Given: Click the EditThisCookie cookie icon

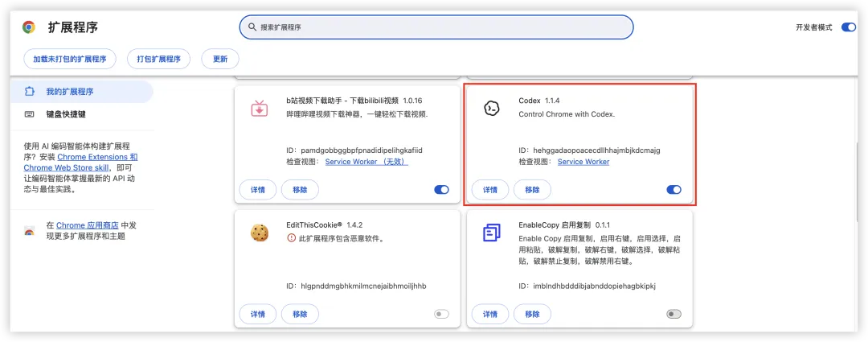Looking at the screenshot, I should 259,233.
